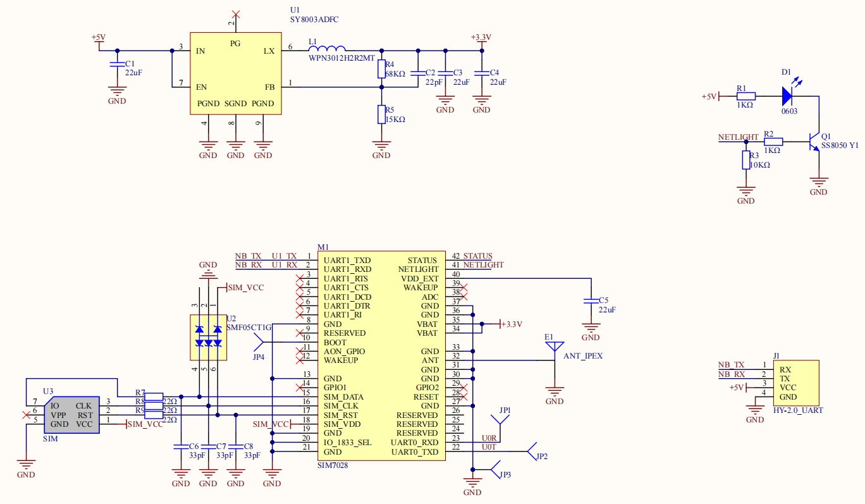This screenshot has height=504, width=865.
Task: Select the JP4 test point symbol
Action: click(259, 342)
